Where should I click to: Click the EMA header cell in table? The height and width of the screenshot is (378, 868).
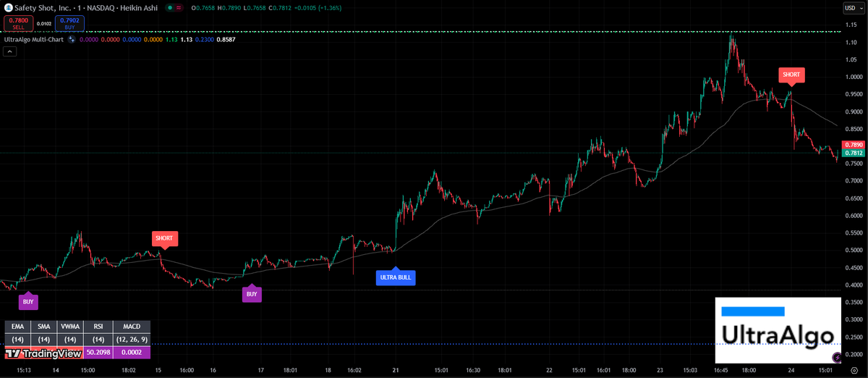pyautogui.click(x=18, y=327)
